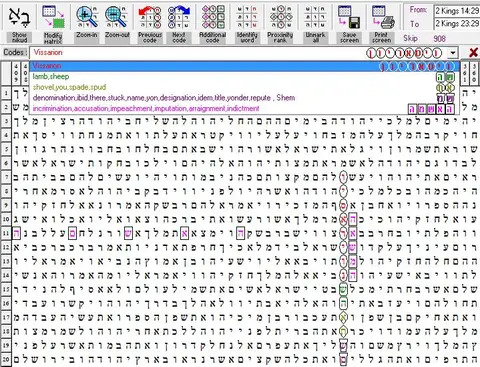
Task: Click the From field 2 Kings 14:29
Action: pyautogui.click(x=457, y=11)
